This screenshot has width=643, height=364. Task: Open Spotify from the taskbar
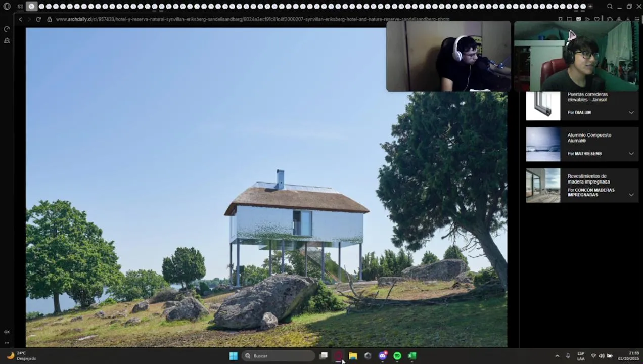[x=397, y=356]
